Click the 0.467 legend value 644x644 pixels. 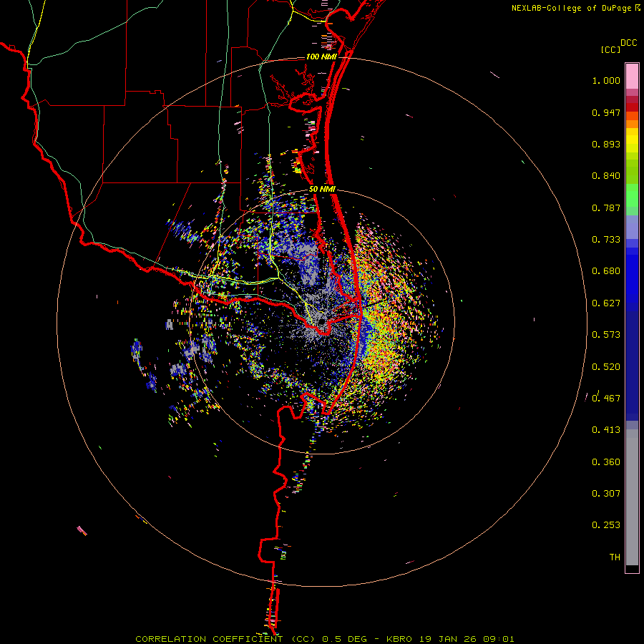[606, 398]
